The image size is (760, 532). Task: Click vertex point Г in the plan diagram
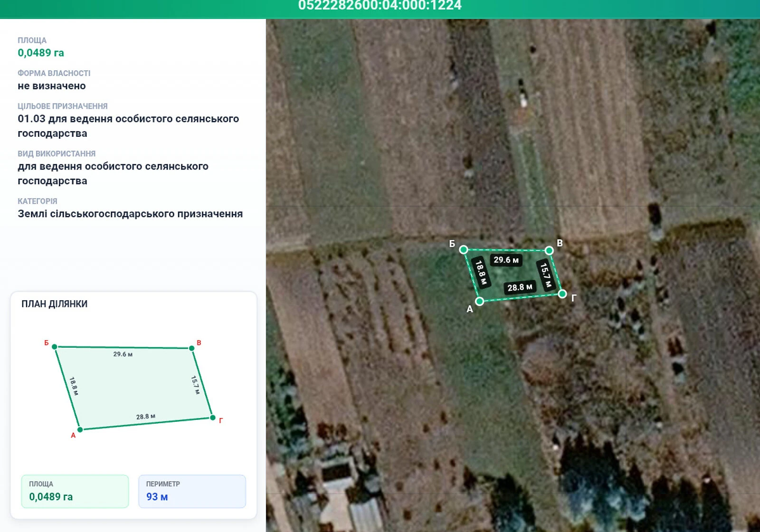pos(213,418)
